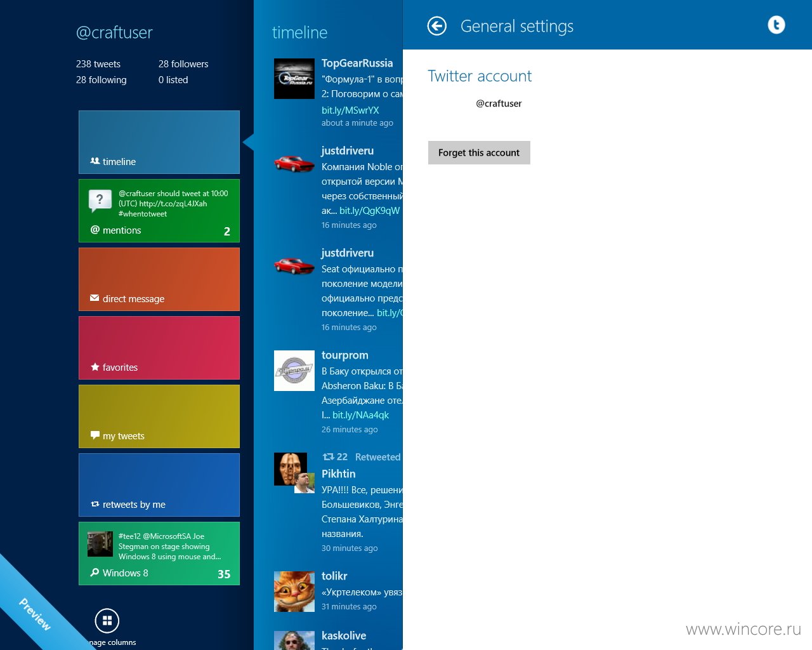Click the TopGearRussia avatar
The image size is (812, 650).
[294, 79]
